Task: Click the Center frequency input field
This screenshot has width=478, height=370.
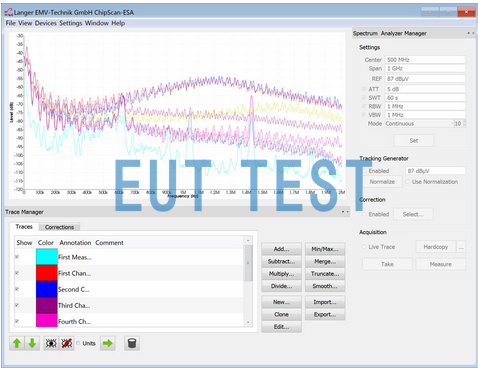Action: pyautogui.click(x=425, y=60)
